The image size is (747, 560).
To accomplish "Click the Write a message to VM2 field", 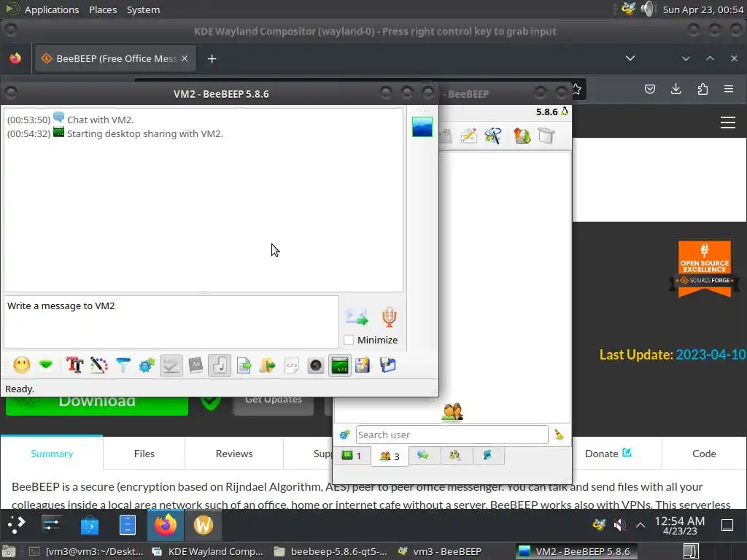I will pos(171,322).
